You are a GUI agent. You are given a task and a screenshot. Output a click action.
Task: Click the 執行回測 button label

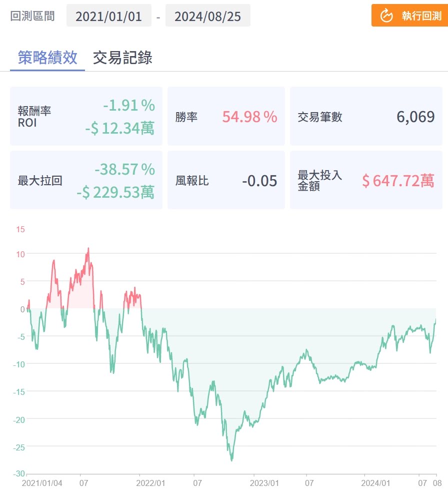click(x=421, y=16)
